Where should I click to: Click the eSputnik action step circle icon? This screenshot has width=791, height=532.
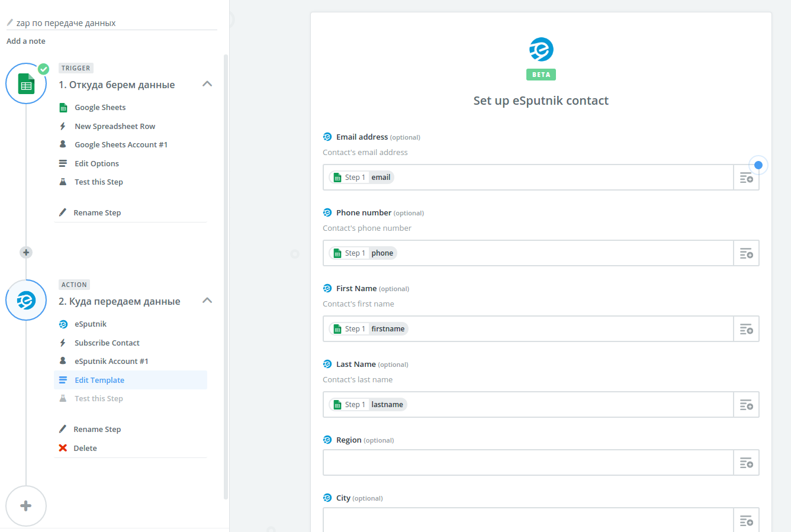(x=26, y=300)
